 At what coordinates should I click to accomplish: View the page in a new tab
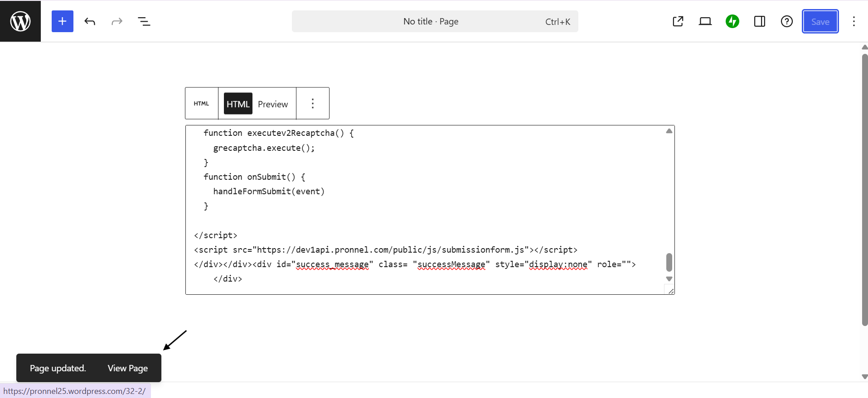tap(678, 21)
